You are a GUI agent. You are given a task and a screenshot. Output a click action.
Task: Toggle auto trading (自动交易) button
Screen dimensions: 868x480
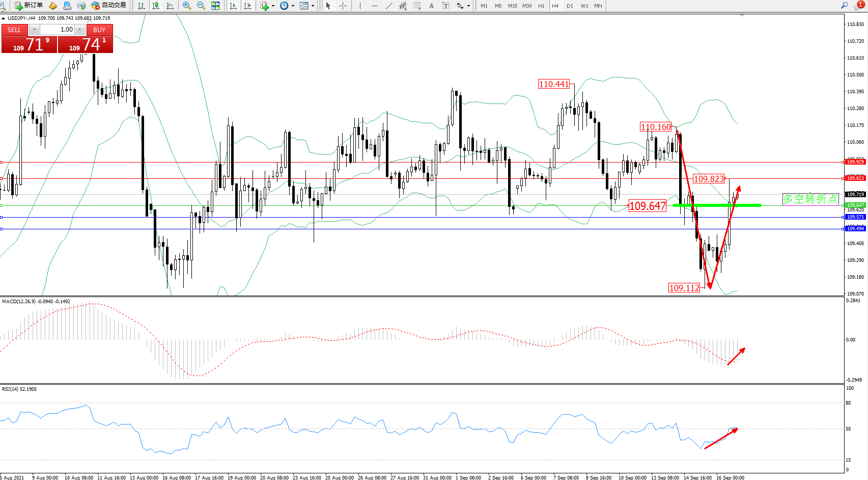point(108,6)
